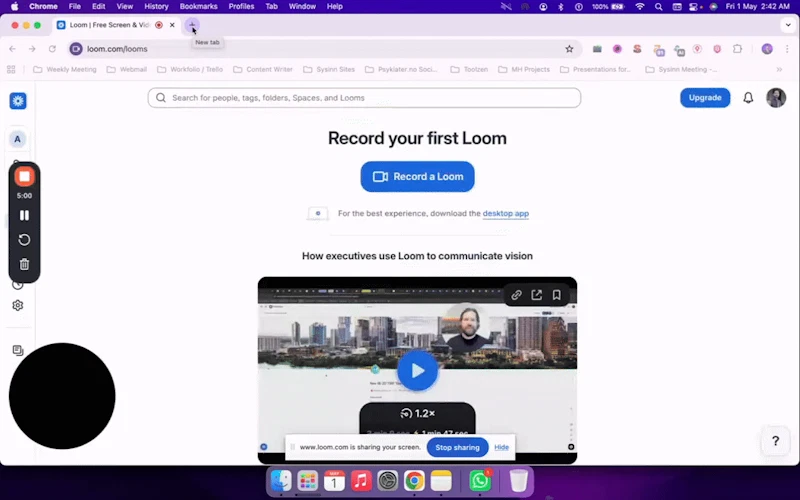The height and width of the screenshot is (500, 800).
Task: Open the library icon in Loom sidebar
Action: [18, 350]
